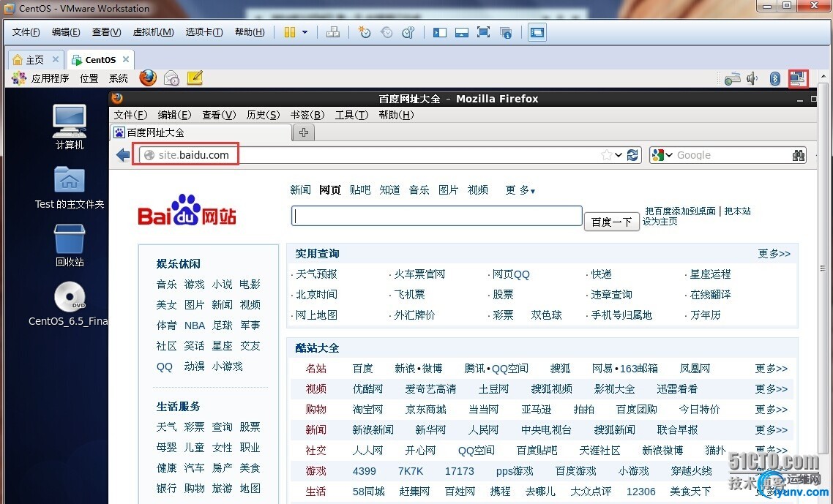Viewport: 833px width, 504px height.
Task: Click the 百度一下 search button
Action: (x=611, y=222)
